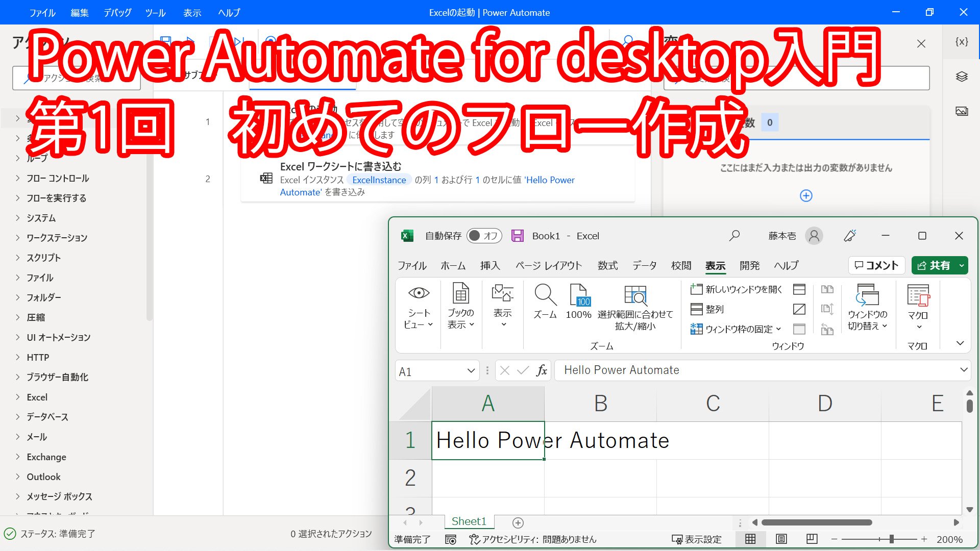This screenshot has height=551, width=980.
Task: Set Excel zoom to 100% via ribbon
Action: click(x=579, y=302)
